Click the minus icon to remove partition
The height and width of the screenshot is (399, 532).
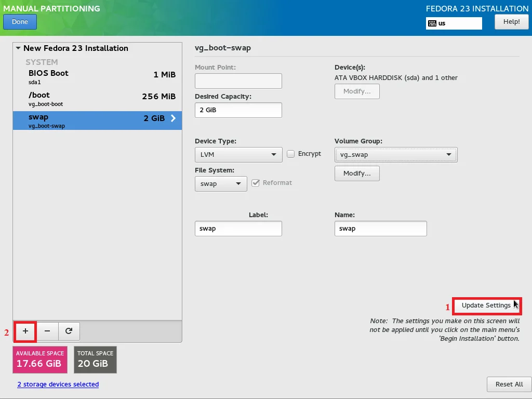(47, 331)
